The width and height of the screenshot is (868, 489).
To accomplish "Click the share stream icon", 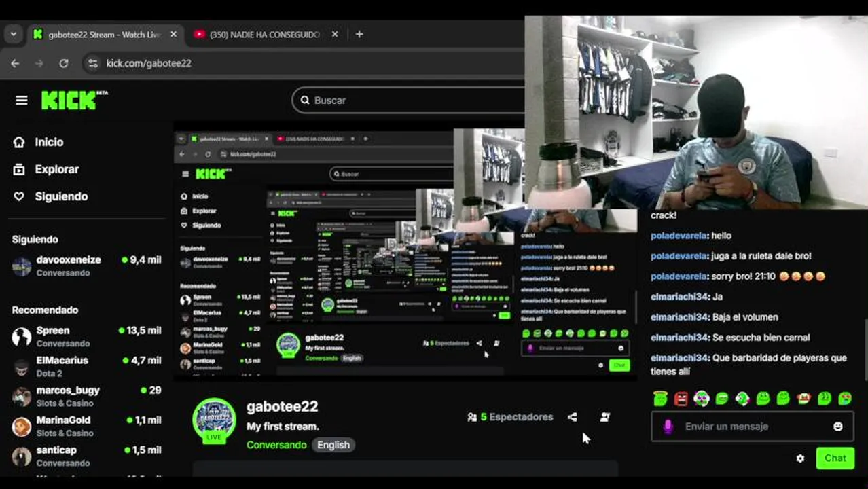I will pyautogui.click(x=572, y=417).
